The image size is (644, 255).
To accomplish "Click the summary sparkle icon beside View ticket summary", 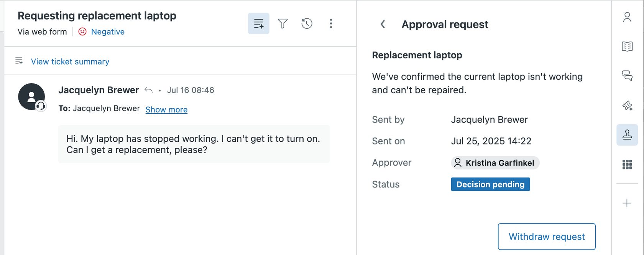I will [19, 60].
